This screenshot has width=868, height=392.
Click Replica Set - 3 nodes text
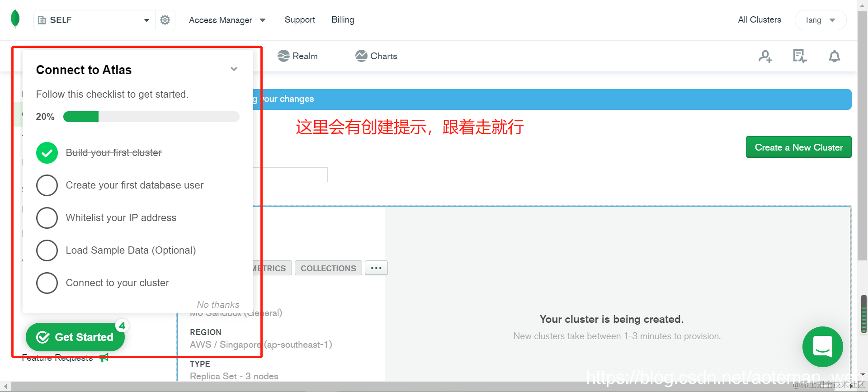point(234,376)
